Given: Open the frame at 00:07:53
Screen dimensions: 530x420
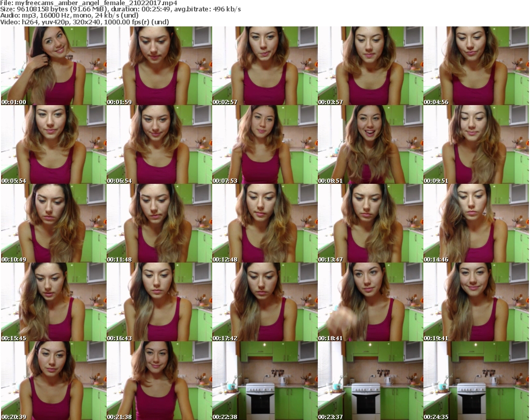Looking at the screenshot, I should pyautogui.click(x=264, y=144).
